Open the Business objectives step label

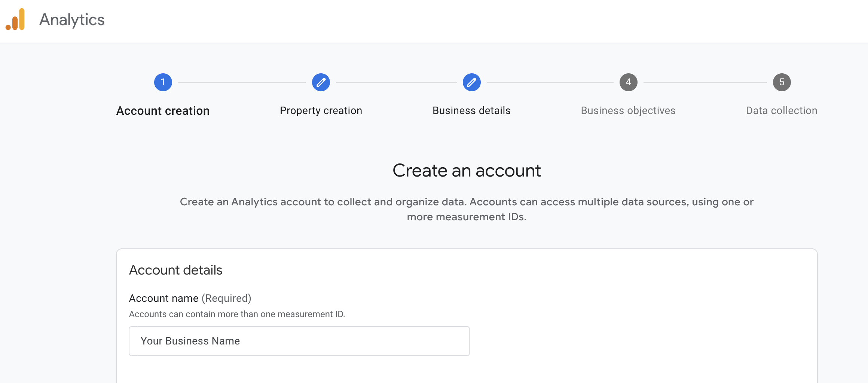pos(628,111)
